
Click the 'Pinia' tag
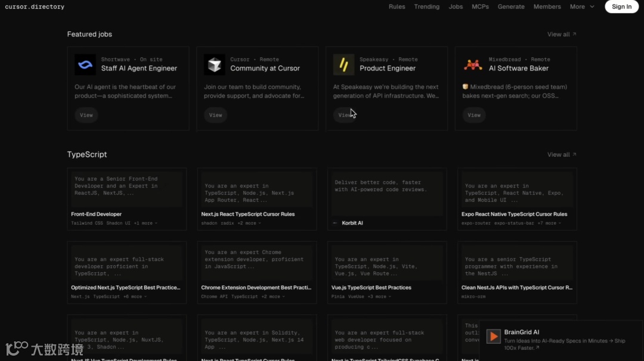pos(338,297)
